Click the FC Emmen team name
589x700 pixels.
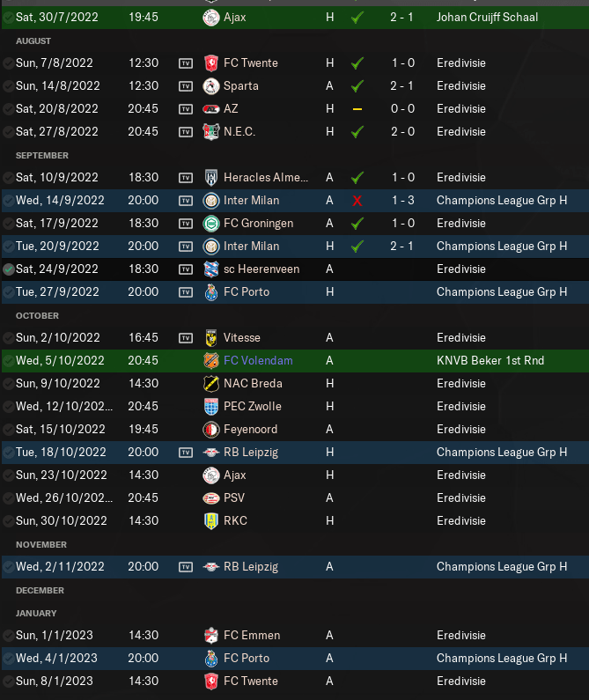[x=252, y=635]
